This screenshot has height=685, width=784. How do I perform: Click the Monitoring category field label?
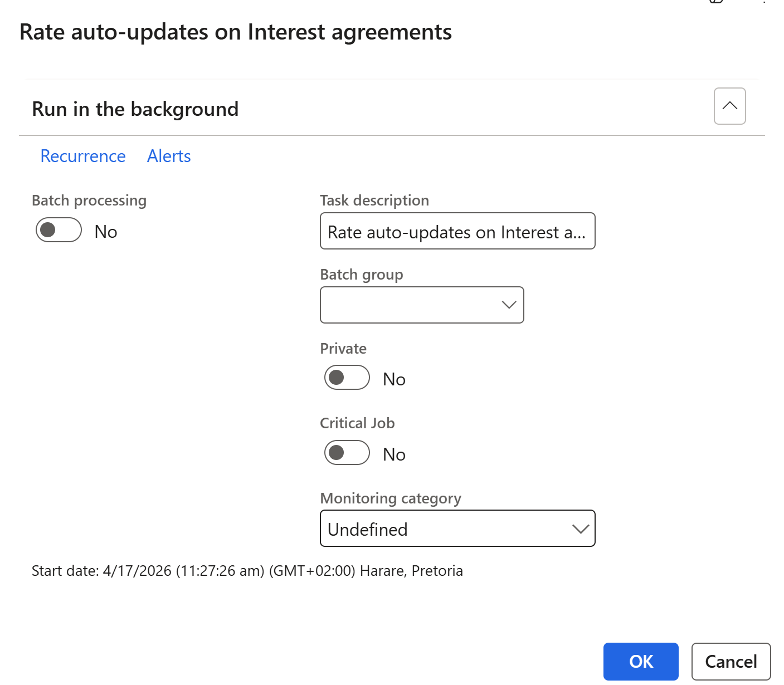(391, 498)
